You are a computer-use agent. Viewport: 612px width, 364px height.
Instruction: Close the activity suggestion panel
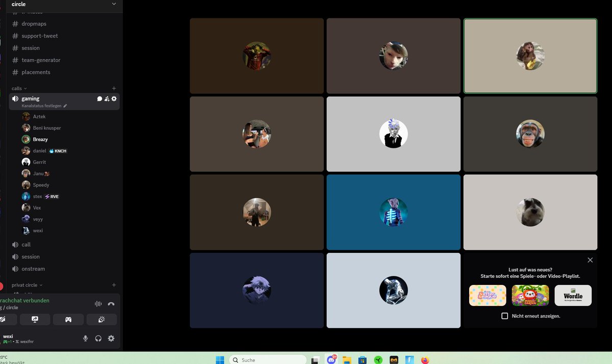click(x=590, y=260)
